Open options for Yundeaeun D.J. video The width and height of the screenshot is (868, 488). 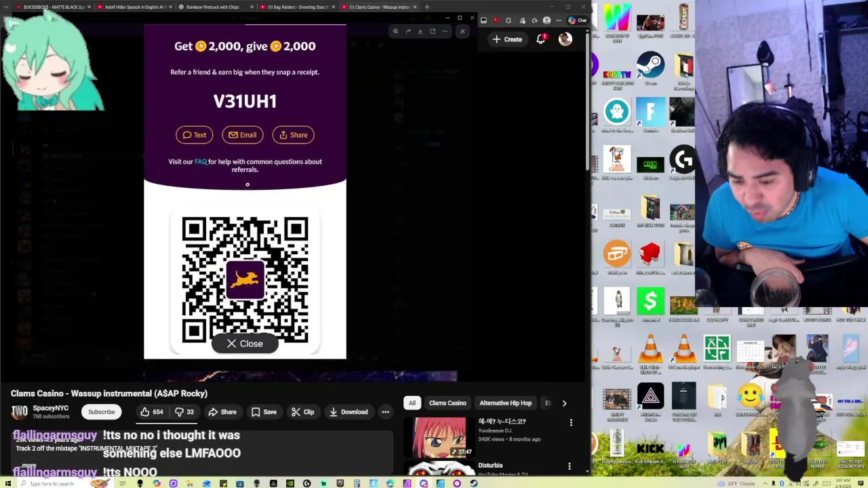click(x=571, y=423)
